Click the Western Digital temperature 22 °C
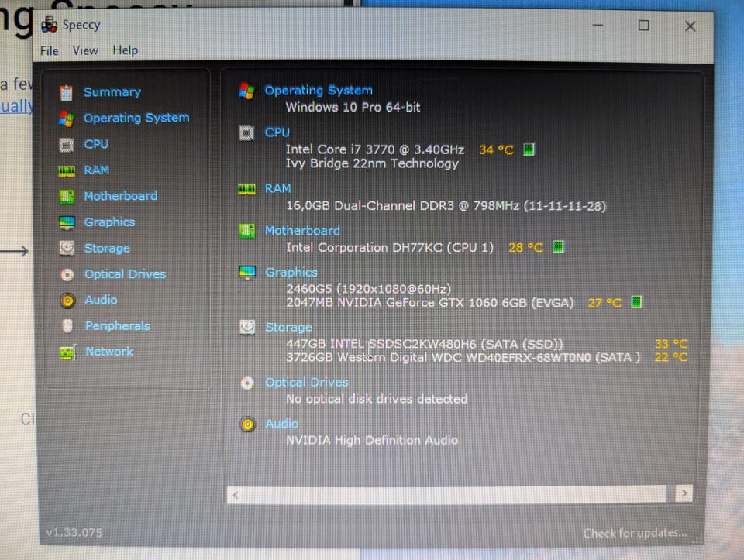 (671, 357)
